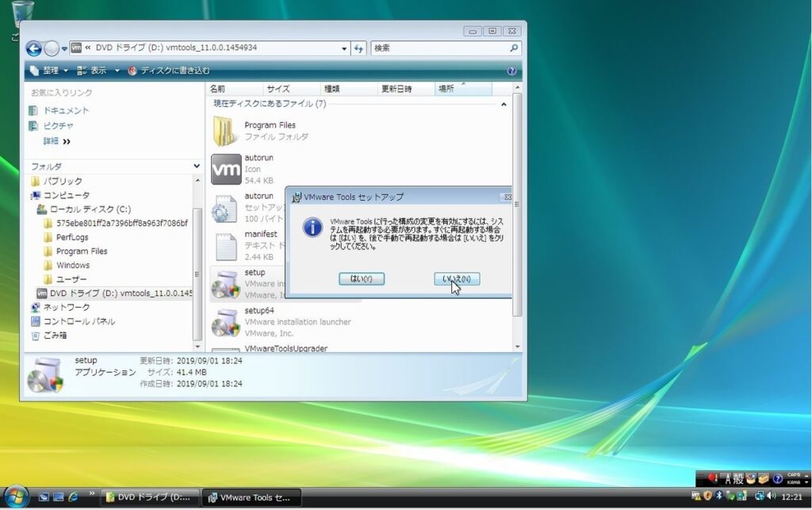Image resolution: width=812 pixels, height=510 pixels.
Task: Switch to VMware Tools セ... taskbar button
Action: [251, 497]
